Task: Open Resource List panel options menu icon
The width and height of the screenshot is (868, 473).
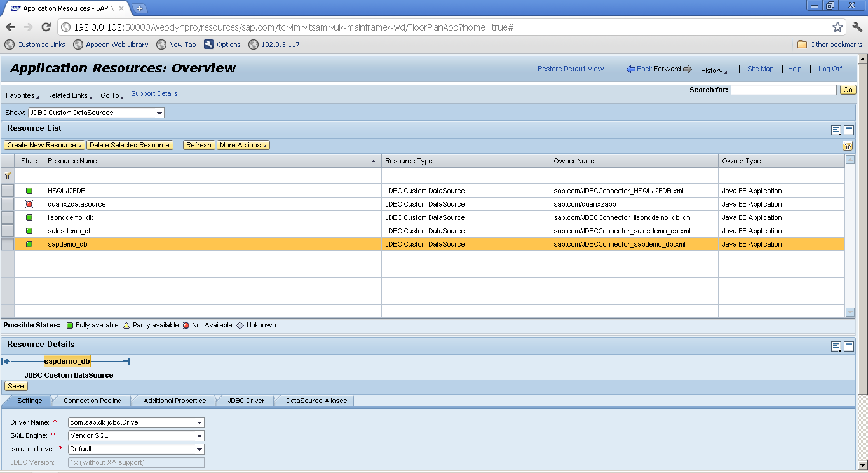Action: click(836, 130)
